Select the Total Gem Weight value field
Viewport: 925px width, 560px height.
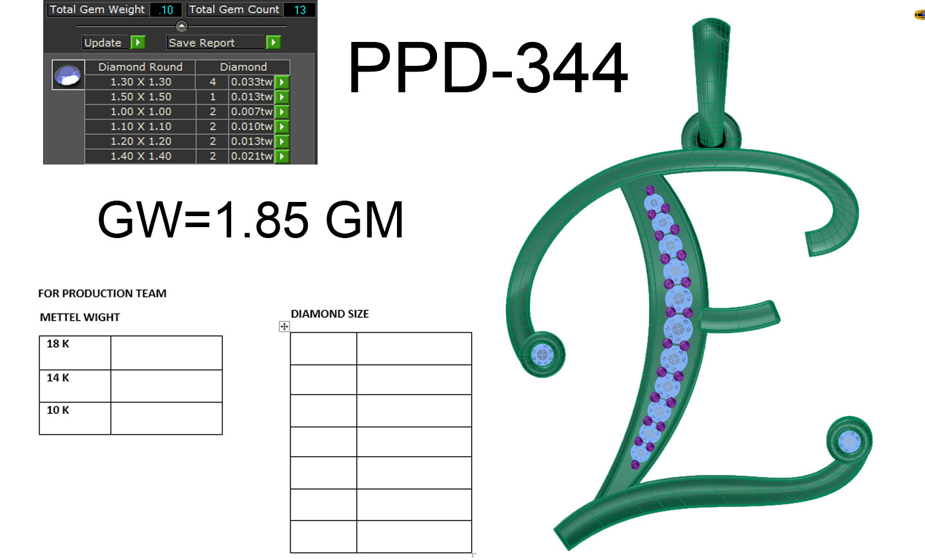(167, 9)
